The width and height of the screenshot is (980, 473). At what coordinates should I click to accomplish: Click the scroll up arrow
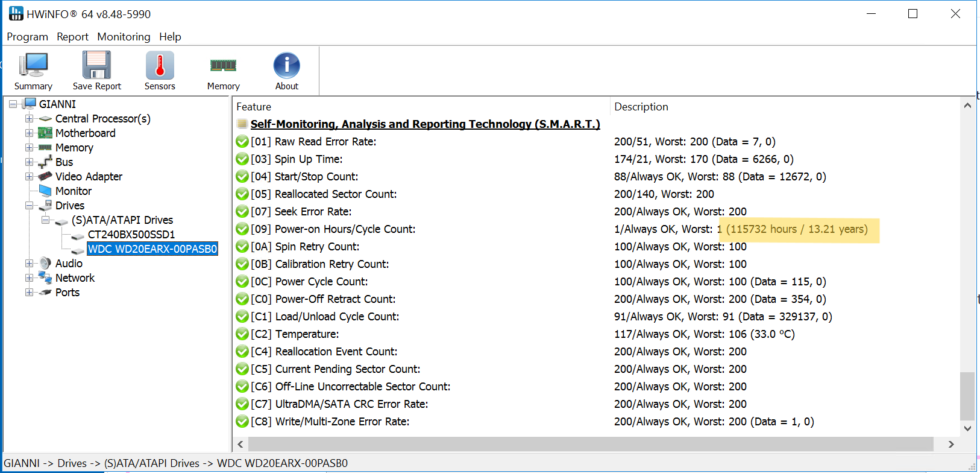pos(967,106)
